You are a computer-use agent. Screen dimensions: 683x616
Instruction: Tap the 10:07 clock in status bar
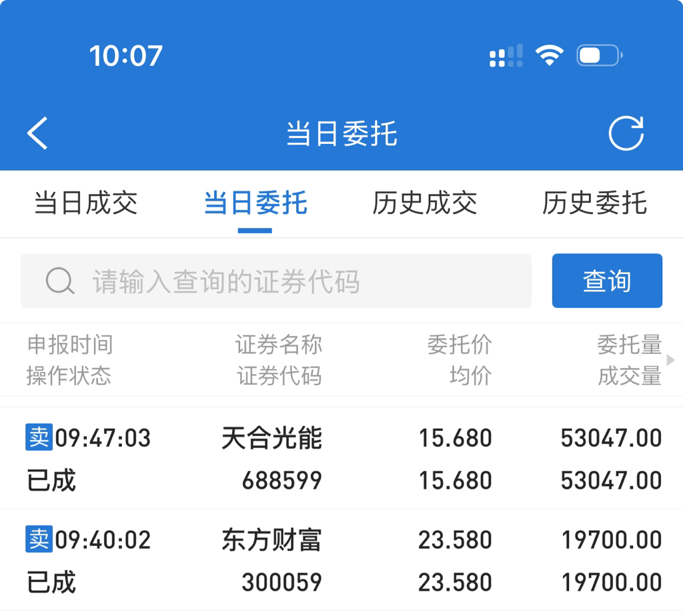(126, 56)
